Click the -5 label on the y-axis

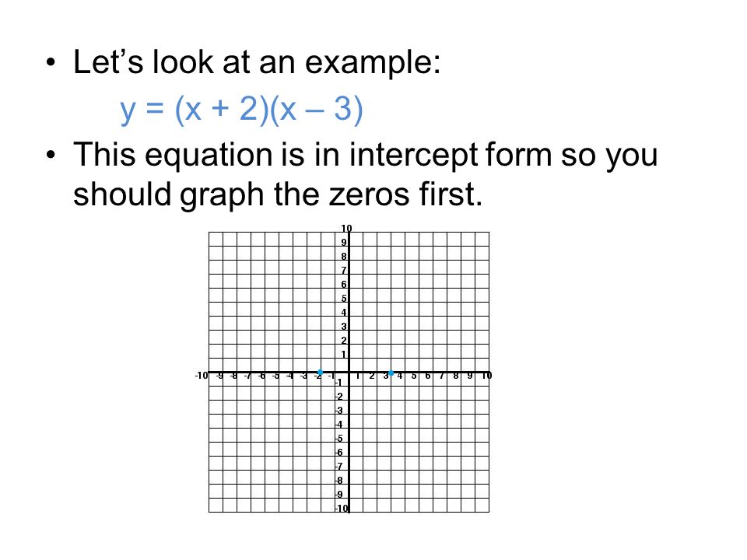339,439
